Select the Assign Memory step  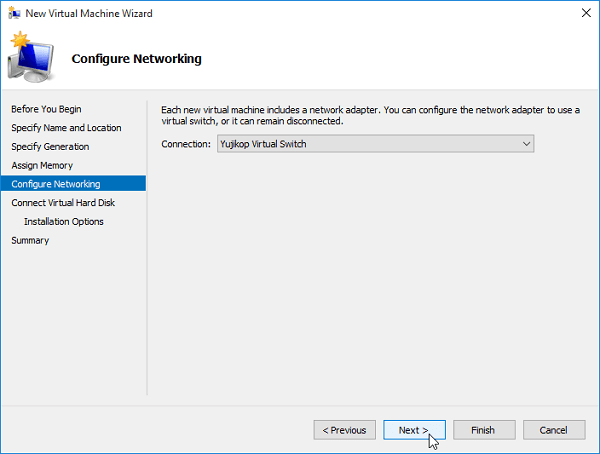click(x=42, y=165)
